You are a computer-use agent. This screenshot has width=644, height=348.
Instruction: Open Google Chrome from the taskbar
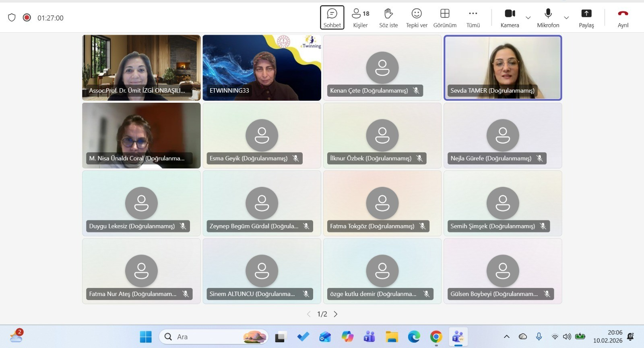[436, 337]
